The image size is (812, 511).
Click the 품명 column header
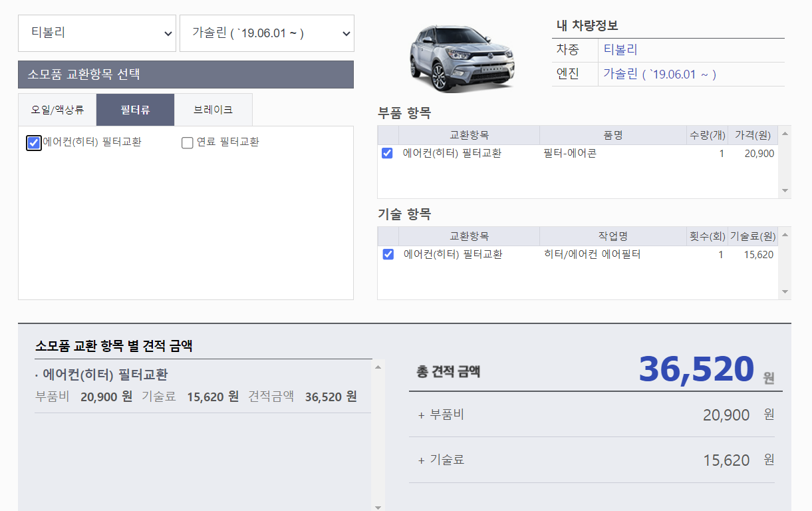click(x=612, y=135)
